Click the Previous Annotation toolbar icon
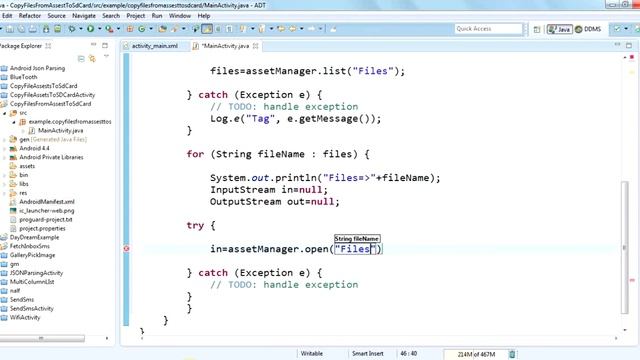The height and width of the screenshot is (360, 640). [261, 29]
